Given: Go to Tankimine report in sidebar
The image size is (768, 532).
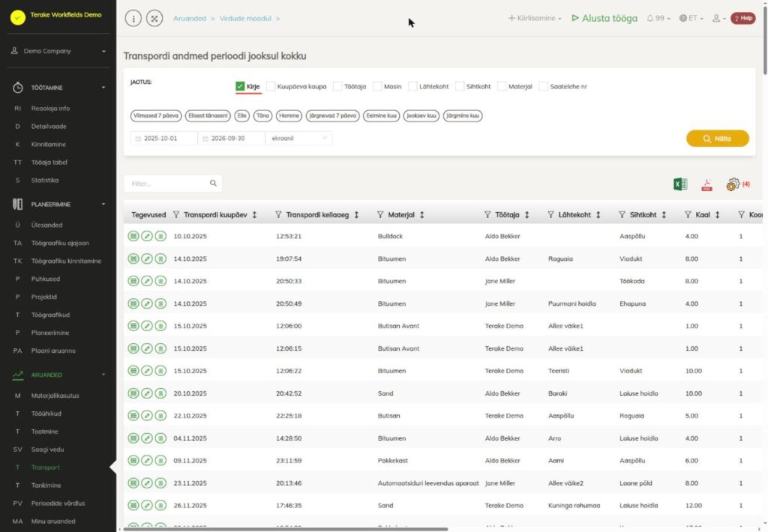Looking at the screenshot, I should click(46, 486).
